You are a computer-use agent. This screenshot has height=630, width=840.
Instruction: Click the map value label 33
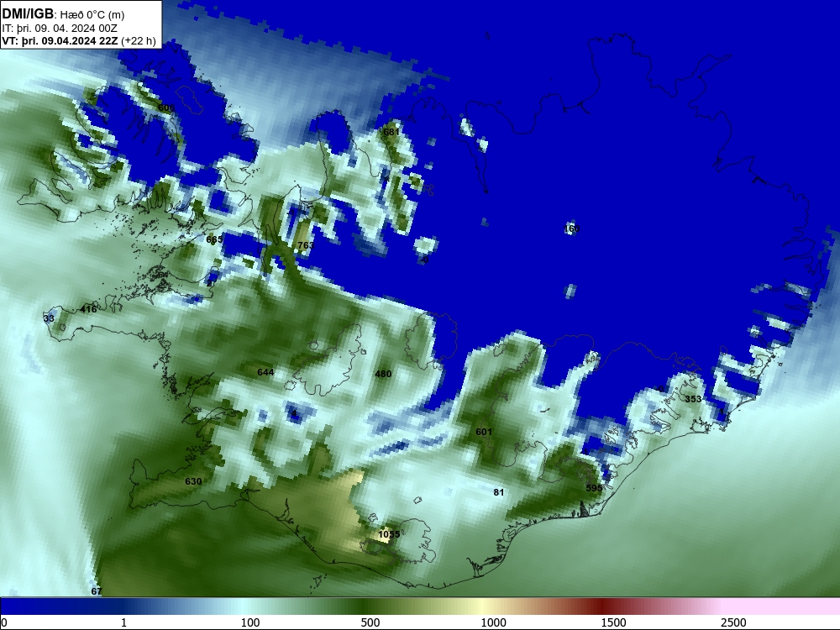(49, 318)
